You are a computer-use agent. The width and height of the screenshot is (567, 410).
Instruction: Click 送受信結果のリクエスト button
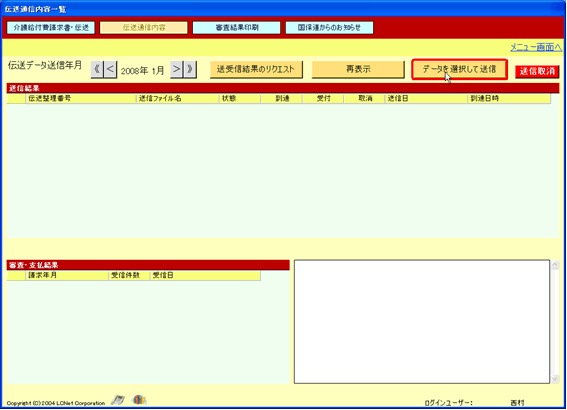256,69
